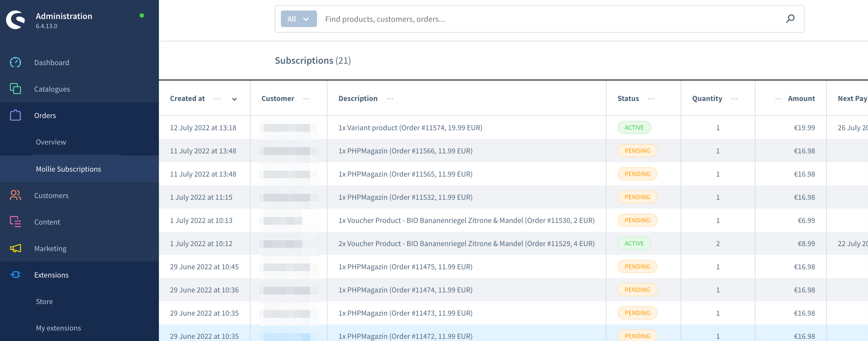Open Customer column options menu

[x=306, y=99]
